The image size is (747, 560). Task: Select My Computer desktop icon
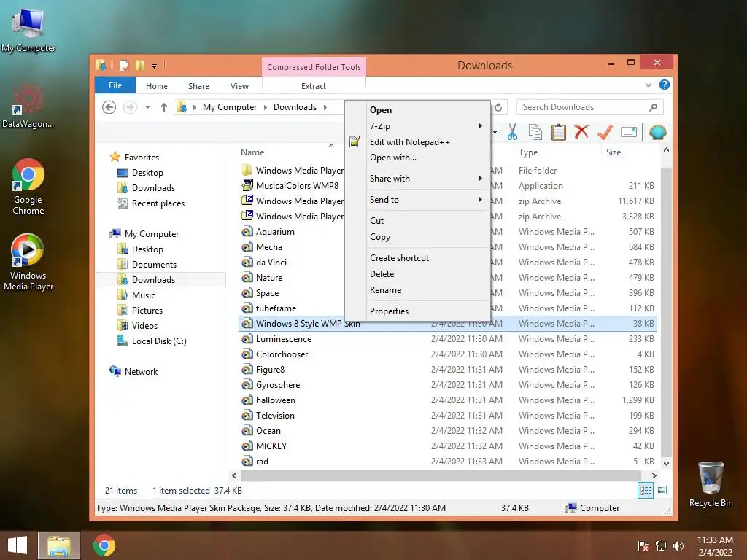pyautogui.click(x=28, y=30)
